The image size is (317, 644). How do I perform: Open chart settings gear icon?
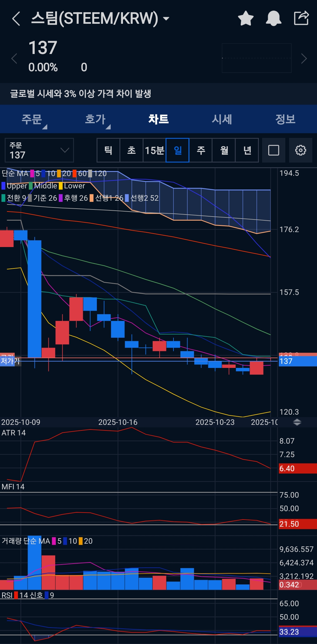click(x=301, y=150)
